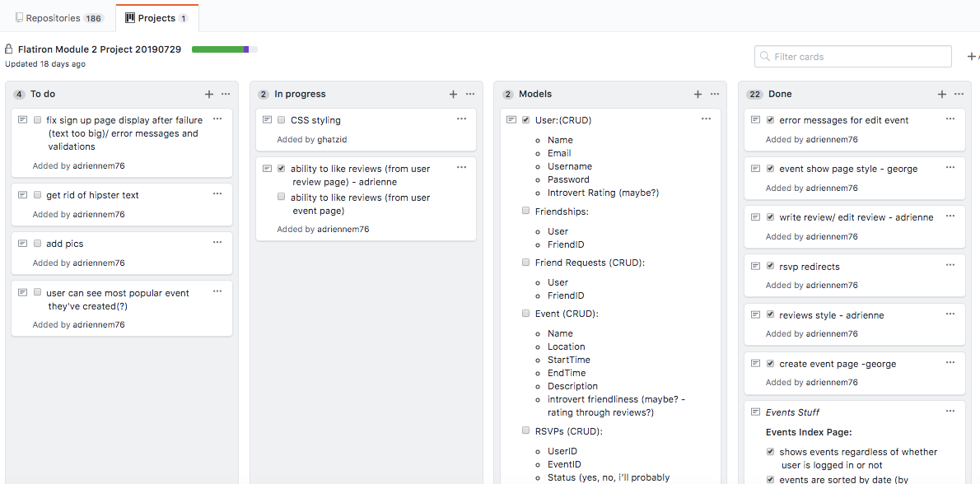This screenshot has width=980, height=484.
Task: Uncheck the User:(CRUD) checkbox
Action: click(525, 119)
